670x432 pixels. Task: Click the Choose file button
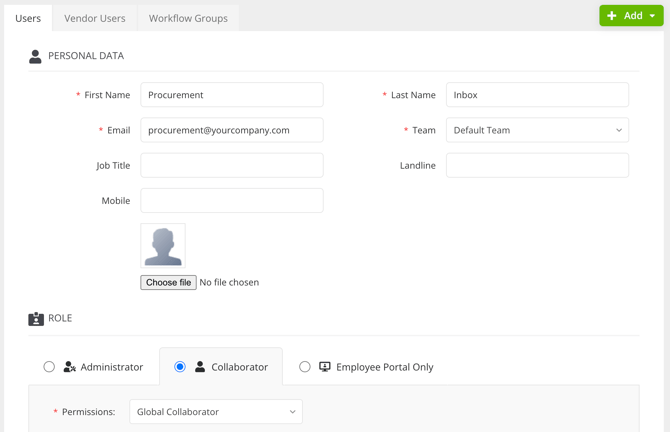[x=168, y=282]
